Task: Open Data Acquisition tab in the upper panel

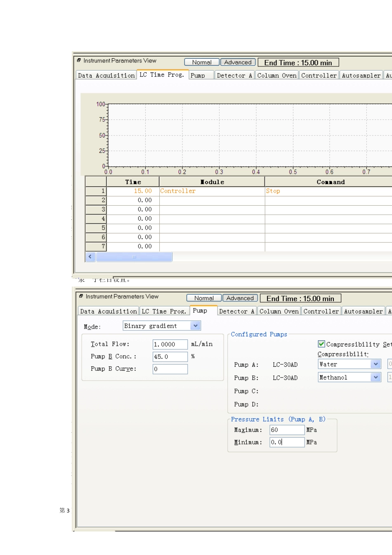Action: (x=106, y=76)
